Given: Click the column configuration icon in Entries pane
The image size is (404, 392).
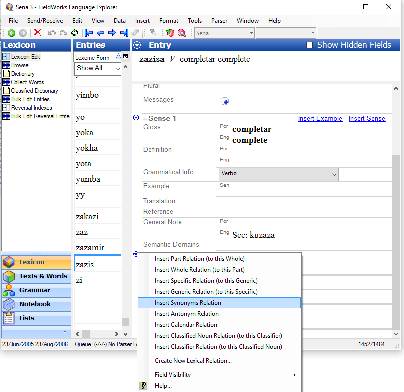Looking at the screenshot, I should pos(125,56).
